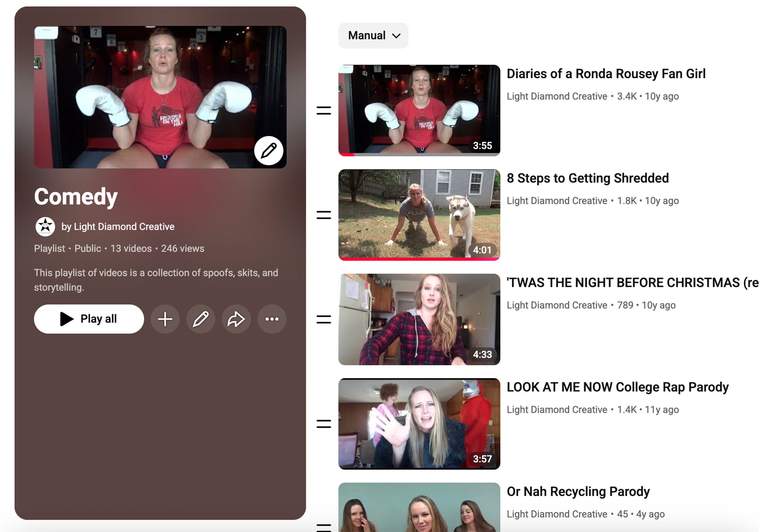The width and height of the screenshot is (759, 532).
Task: Click the Light Diamond Creative star avatar
Action: tap(45, 227)
